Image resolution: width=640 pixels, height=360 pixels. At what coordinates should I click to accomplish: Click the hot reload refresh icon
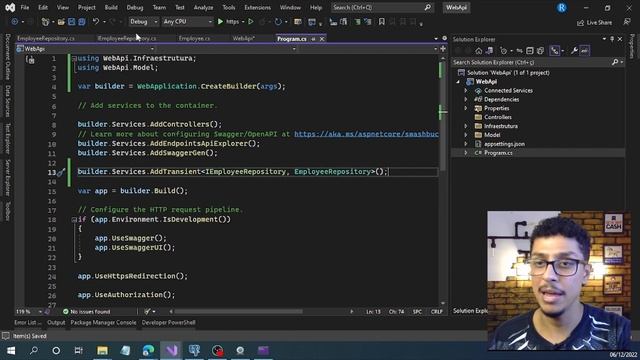pyautogui.click(x=278, y=22)
